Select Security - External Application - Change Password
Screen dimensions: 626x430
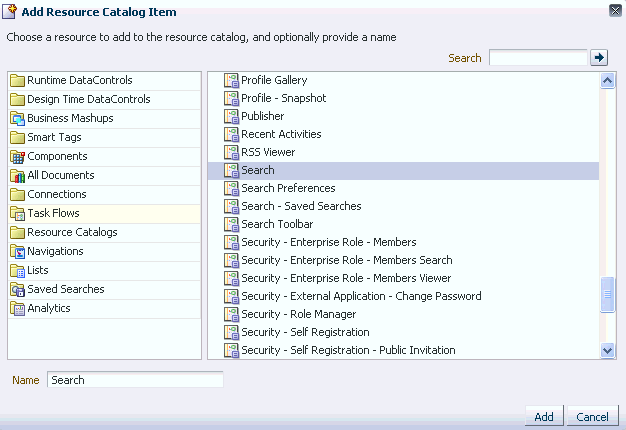click(x=403, y=296)
